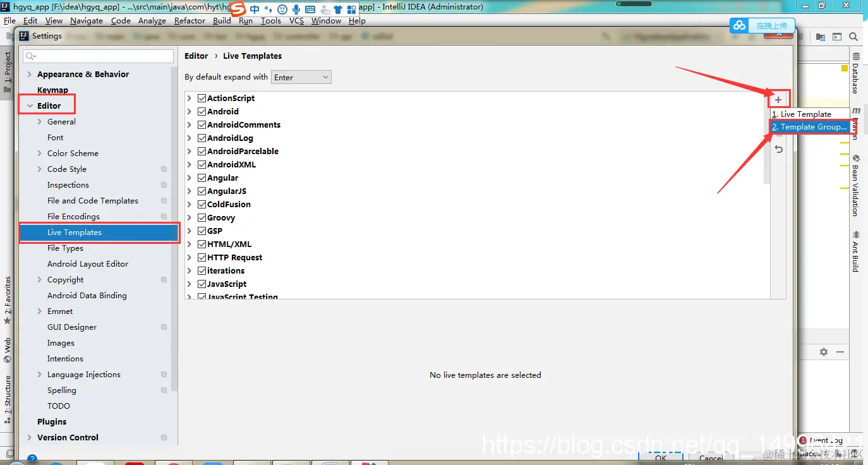Click the Sogou input method S logo
This screenshot has height=465, width=868.
(x=237, y=9)
